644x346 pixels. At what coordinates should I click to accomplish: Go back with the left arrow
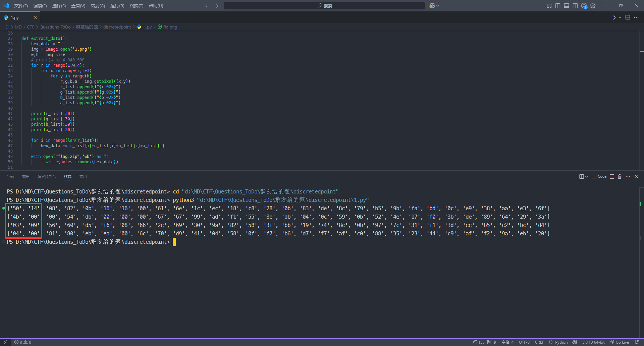(207, 6)
